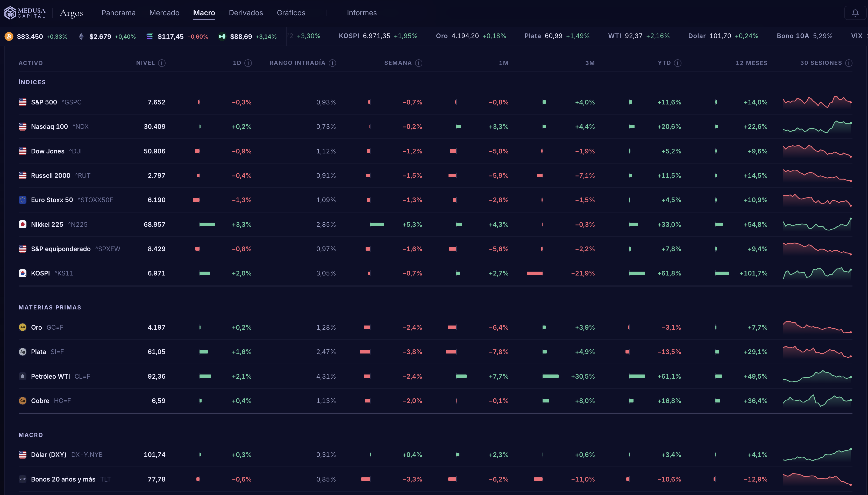Show the SEMANA column info icon
This screenshot has width=868, height=495.
pos(419,63)
